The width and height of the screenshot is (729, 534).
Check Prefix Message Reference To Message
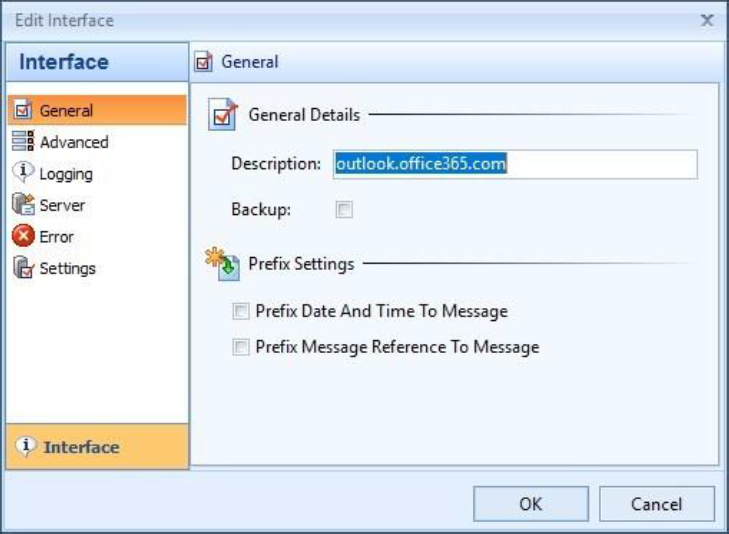(240, 348)
